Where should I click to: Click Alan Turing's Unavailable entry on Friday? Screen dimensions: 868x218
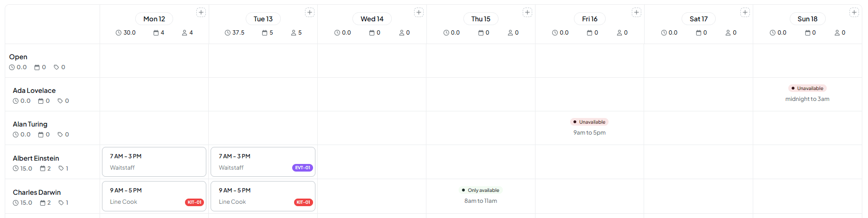coord(590,122)
